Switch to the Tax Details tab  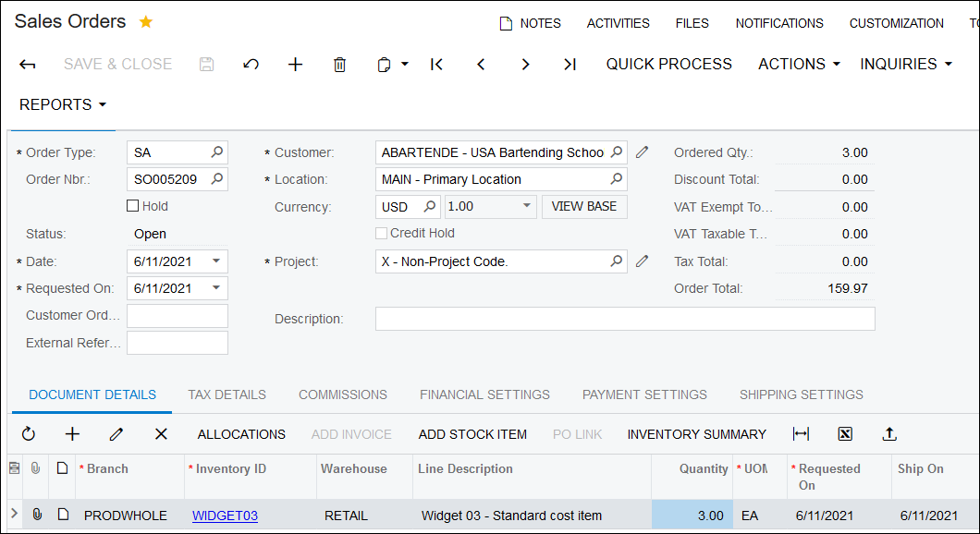click(227, 394)
